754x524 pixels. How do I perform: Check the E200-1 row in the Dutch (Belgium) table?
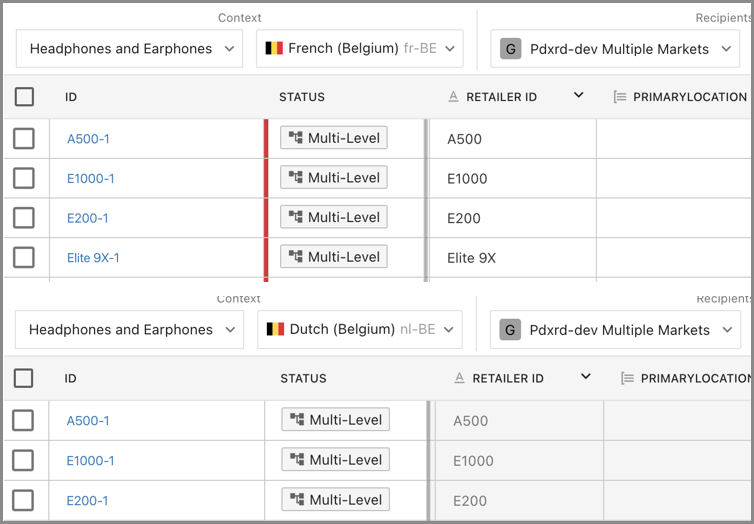coord(24,500)
